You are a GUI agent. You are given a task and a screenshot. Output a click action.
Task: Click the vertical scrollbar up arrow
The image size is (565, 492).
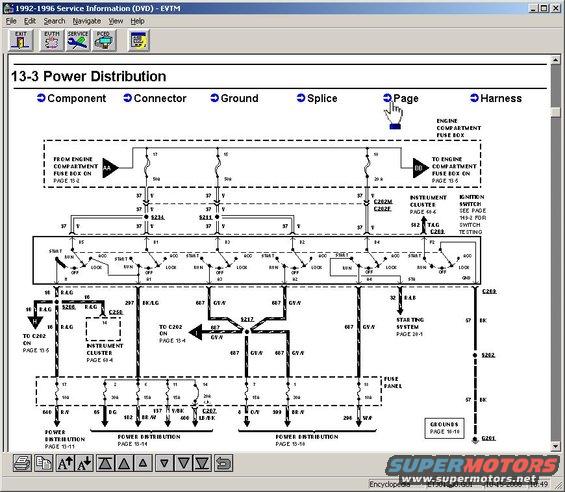[x=556, y=60]
